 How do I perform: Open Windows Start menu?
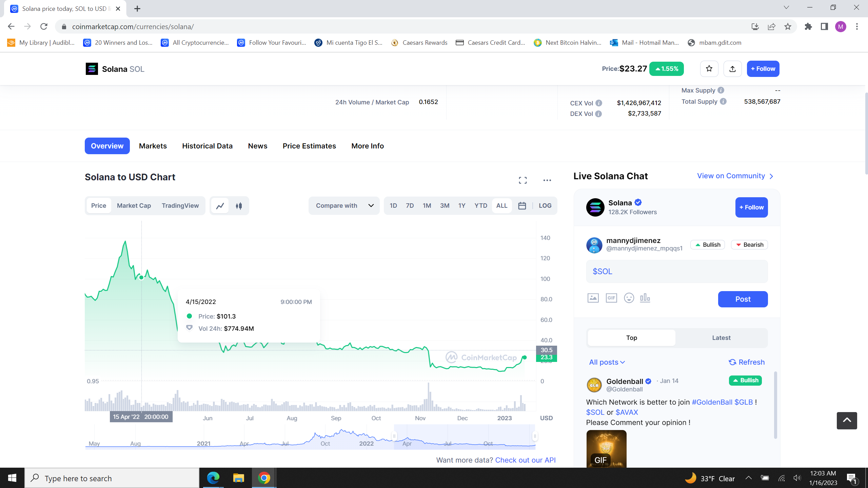tap(12, 478)
